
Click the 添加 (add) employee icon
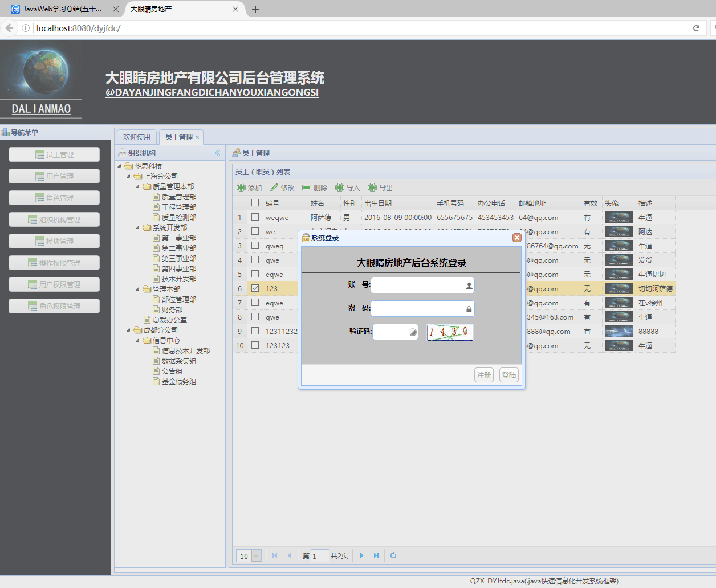[242, 187]
